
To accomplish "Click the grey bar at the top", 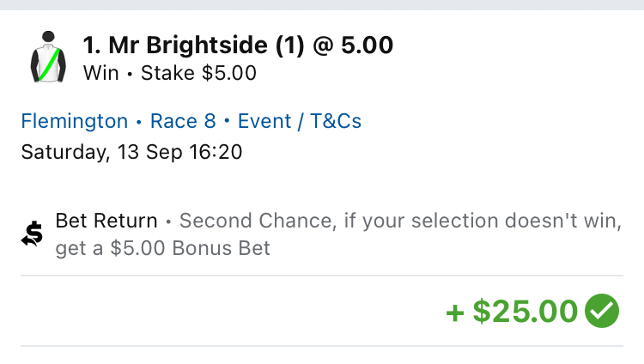I will click(x=322, y=5).
